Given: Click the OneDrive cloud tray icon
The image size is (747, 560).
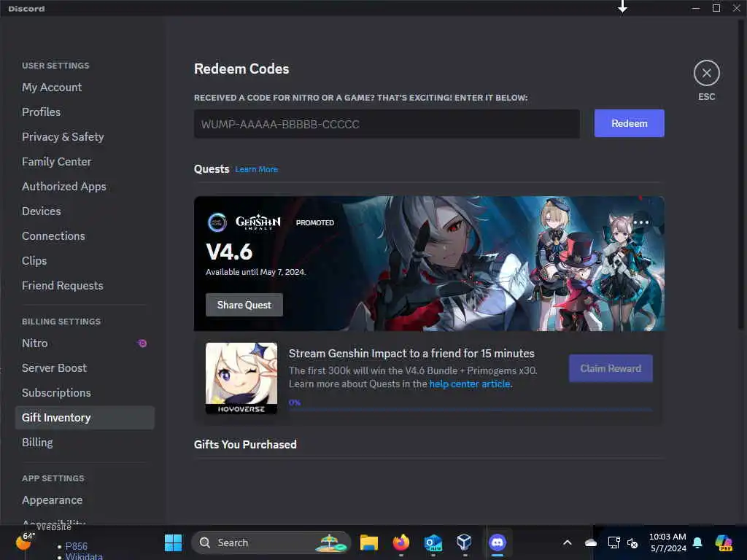Looking at the screenshot, I should [591, 542].
